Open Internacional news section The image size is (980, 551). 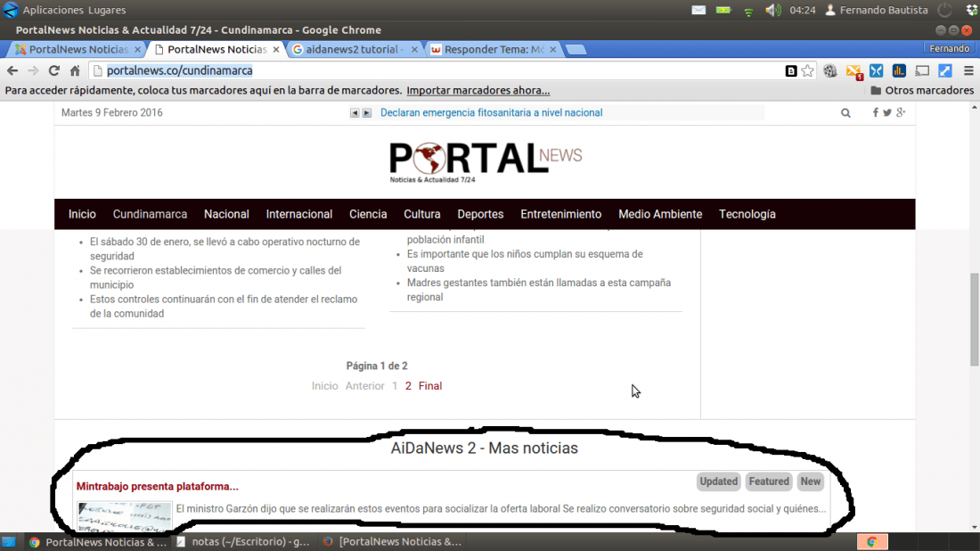click(x=299, y=214)
